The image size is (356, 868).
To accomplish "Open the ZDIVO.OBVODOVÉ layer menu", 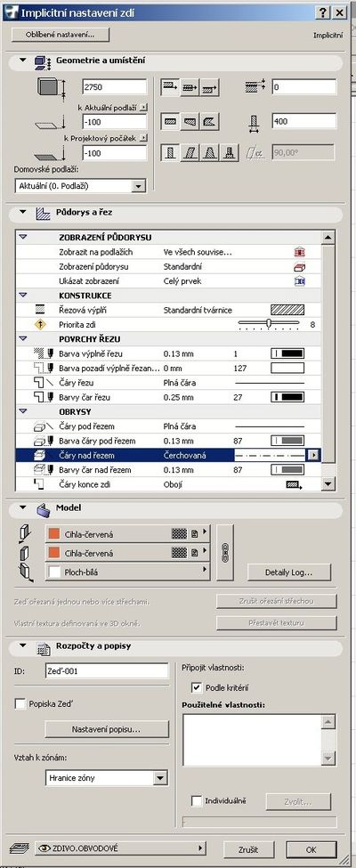I will click(x=121, y=848).
